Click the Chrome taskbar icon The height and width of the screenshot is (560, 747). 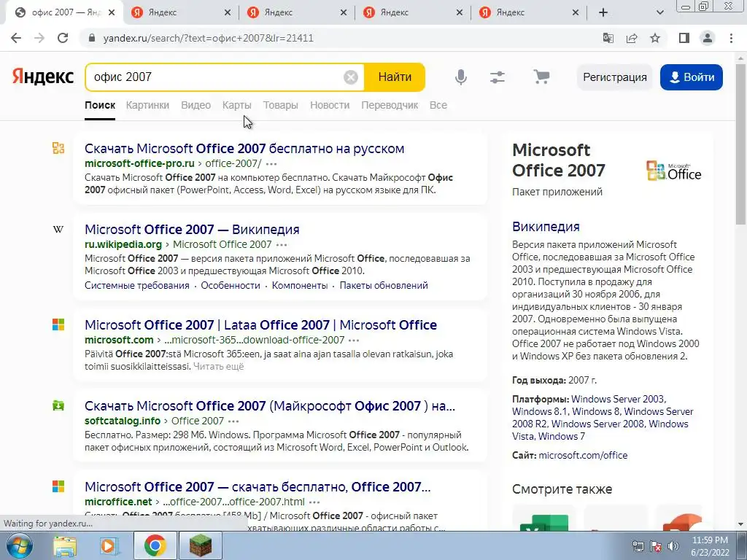[155, 545]
